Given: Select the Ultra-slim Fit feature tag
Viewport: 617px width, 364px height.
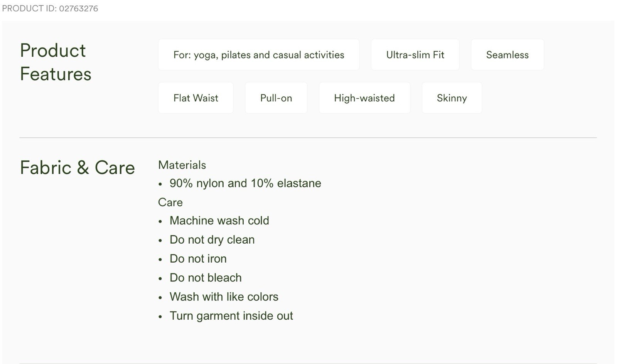Looking at the screenshot, I should [x=415, y=55].
